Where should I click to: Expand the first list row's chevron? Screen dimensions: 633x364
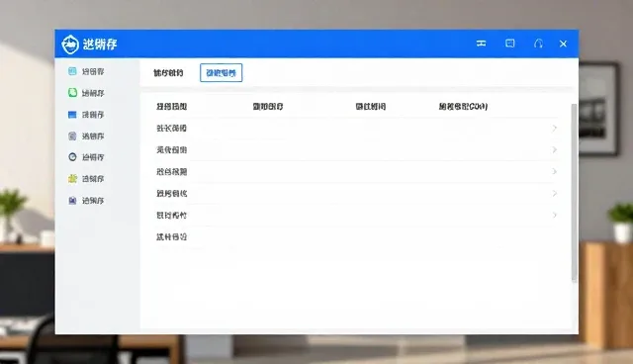click(x=555, y=128)
